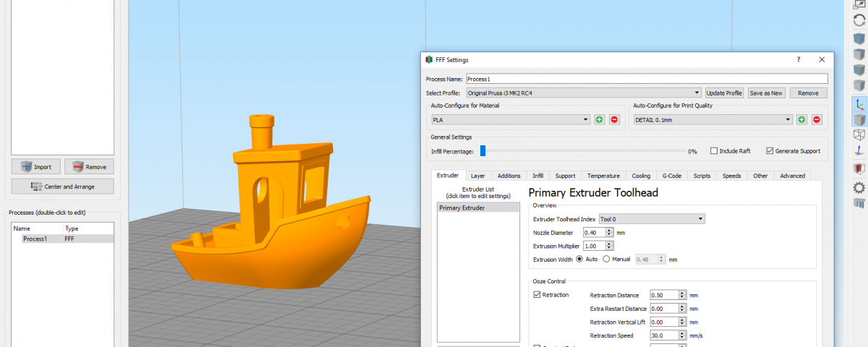Switch to the Infill tab
Viewport: 868px width, 347px height.
pyautogui.click(x=537, y=176)
